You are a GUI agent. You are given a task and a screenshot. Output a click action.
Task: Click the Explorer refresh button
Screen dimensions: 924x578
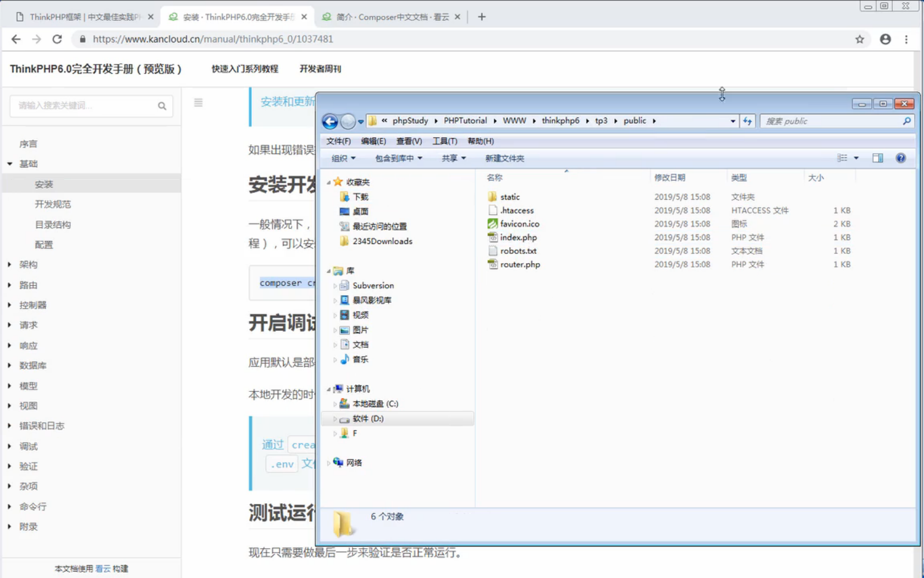[x=747, y=121]
